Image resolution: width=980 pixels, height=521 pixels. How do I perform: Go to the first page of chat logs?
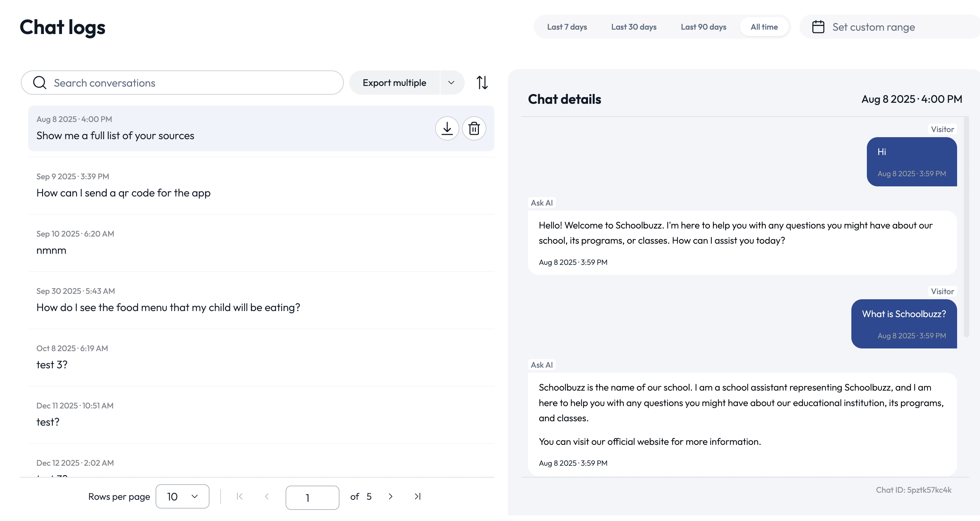point(239,496)
